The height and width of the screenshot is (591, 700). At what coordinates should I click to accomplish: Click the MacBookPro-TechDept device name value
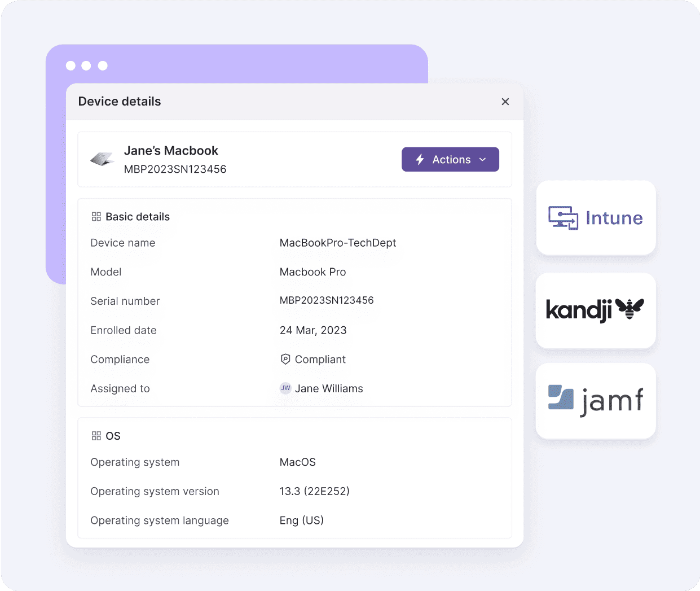point(338,243)
